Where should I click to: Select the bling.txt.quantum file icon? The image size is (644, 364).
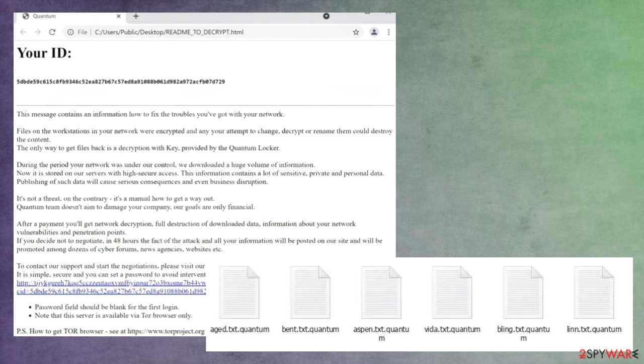click(523, 292)
